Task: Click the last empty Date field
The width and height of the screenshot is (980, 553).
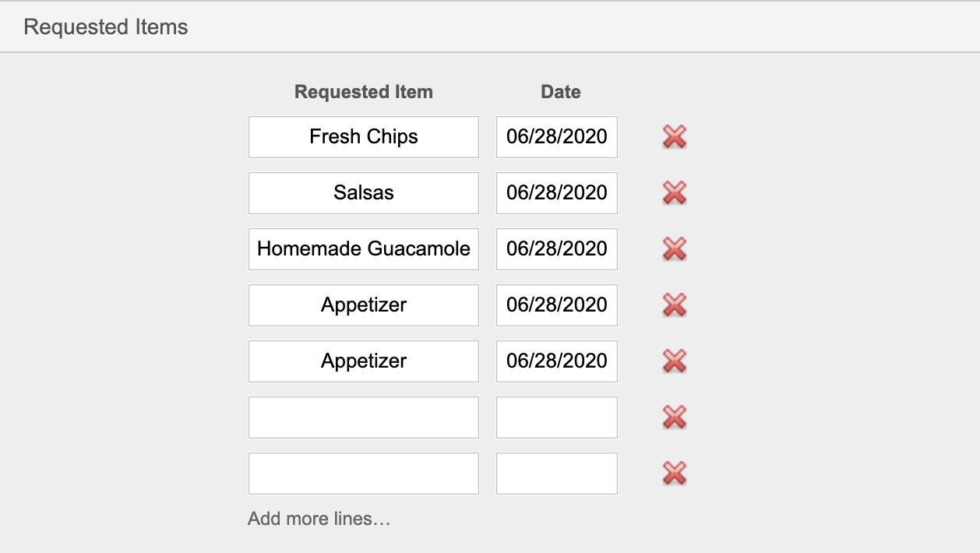Action: pos(557,474)
